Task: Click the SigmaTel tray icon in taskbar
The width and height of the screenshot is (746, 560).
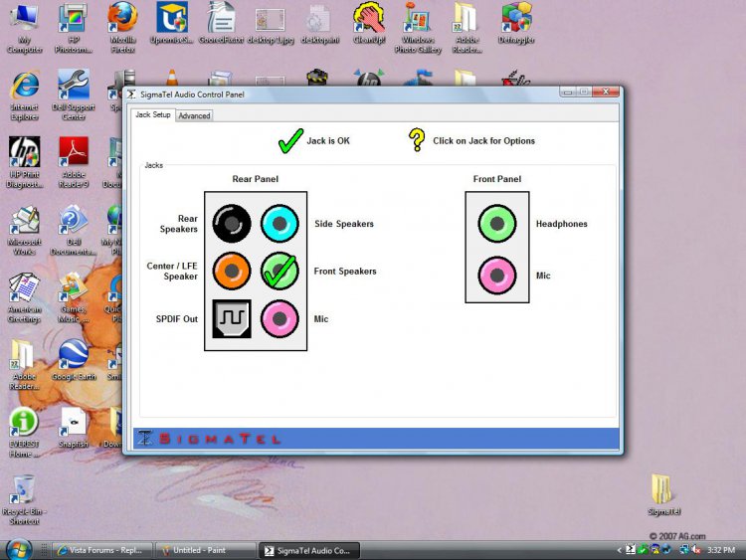Action: coord(631,549)
